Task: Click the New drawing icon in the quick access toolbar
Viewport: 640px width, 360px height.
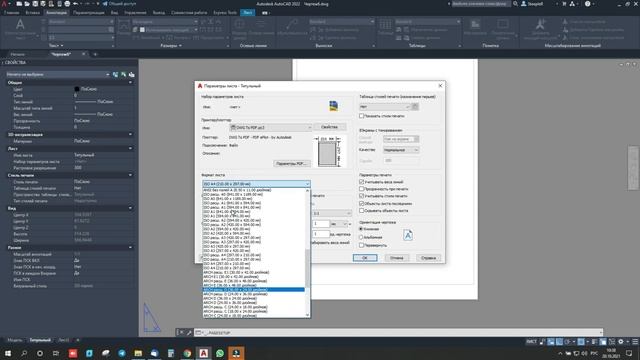Action: coord(19,4)
